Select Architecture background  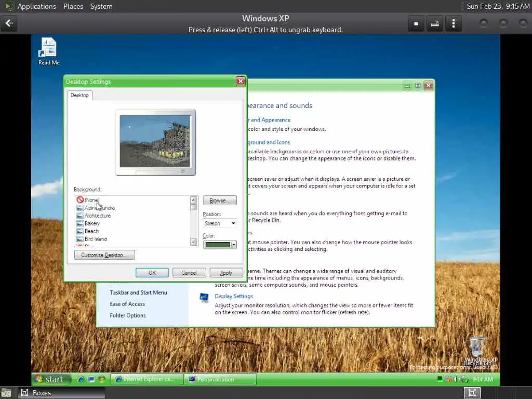point(94,216)
